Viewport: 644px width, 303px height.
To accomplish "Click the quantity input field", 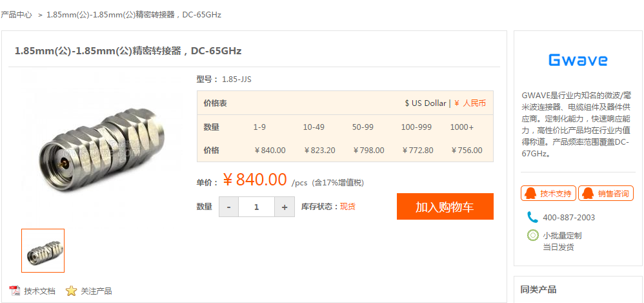I will (x=256, y=207).
